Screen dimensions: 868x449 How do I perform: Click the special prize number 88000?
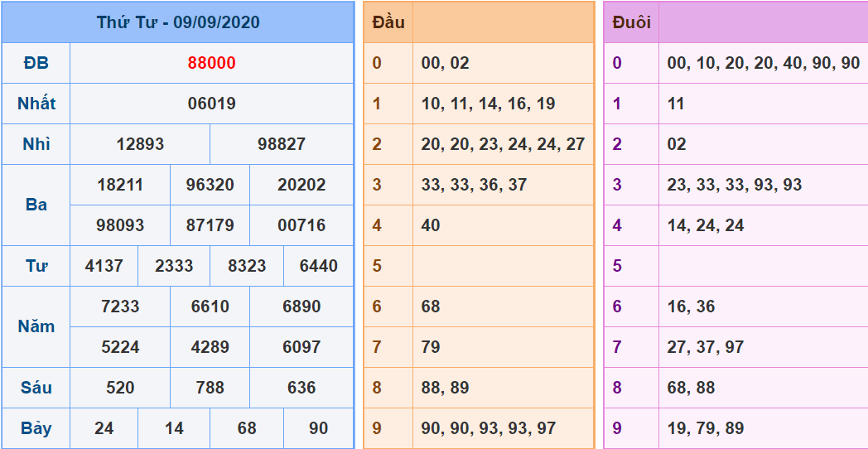click(x=211, y=63)
